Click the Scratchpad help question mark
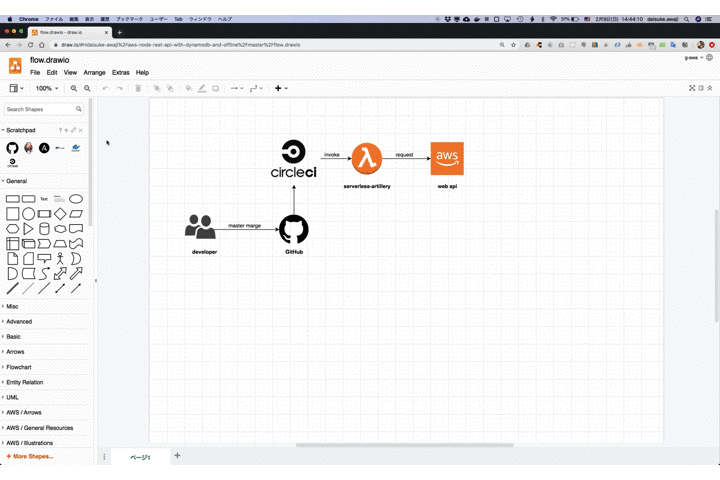Viewport: 720px width, 480px height. (x=60, y=130)
